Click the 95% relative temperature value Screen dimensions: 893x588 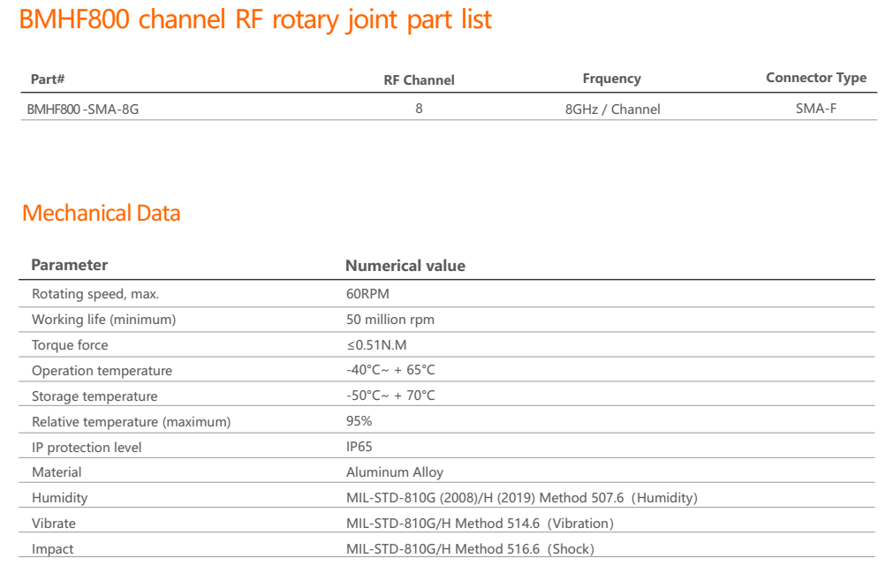[359, 421]
